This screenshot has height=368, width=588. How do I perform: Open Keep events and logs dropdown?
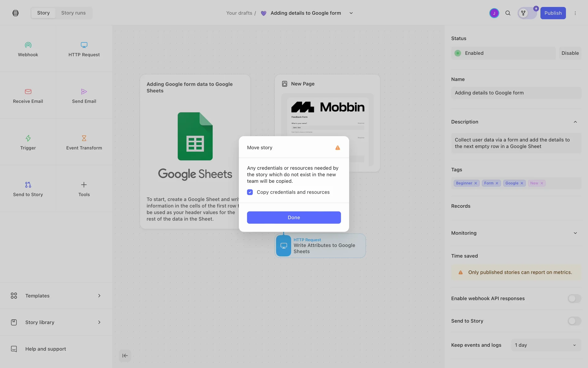point(546,345)
